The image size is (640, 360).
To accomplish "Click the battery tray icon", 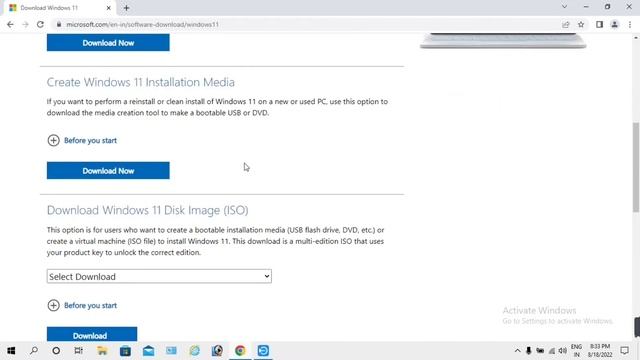I will (x=540, y=351).
